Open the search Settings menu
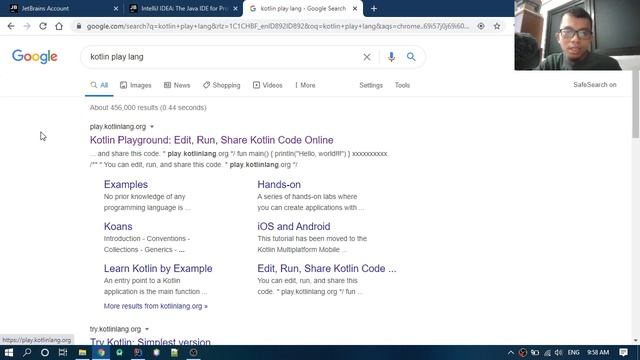640x360 pixels. [371, 85]
